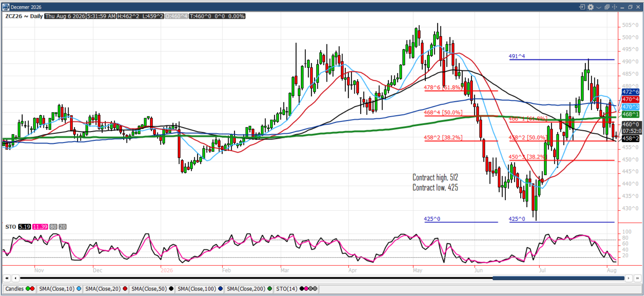This screenshot has width=644, height=296.
Task: Jump to the start of chart history
Action: (7, 278)
